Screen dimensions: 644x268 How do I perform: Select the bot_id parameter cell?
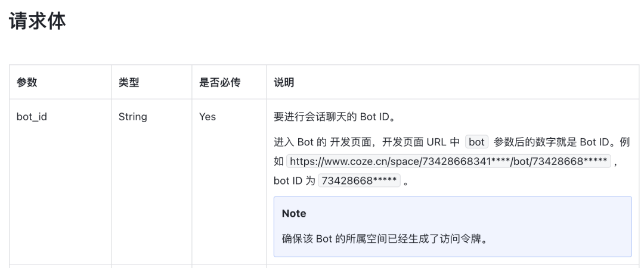pos(32,117)
